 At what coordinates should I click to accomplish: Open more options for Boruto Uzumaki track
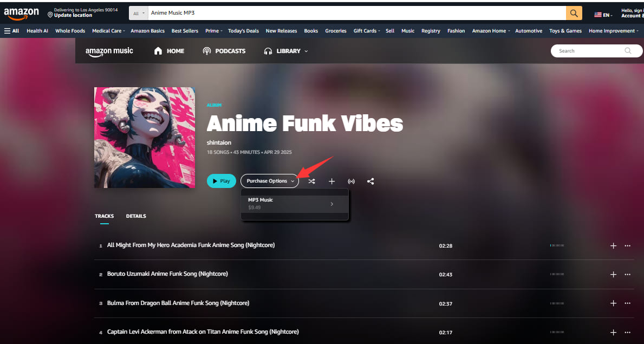(x=627, y=275)
